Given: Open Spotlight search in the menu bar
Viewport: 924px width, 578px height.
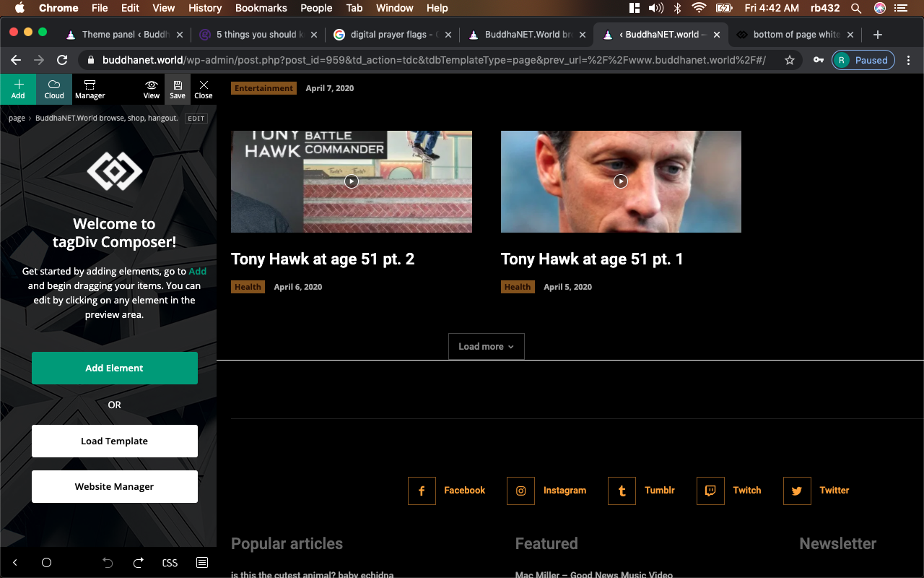Looking at the screenshot, I should pyautogui.click(x=856, y=8).
